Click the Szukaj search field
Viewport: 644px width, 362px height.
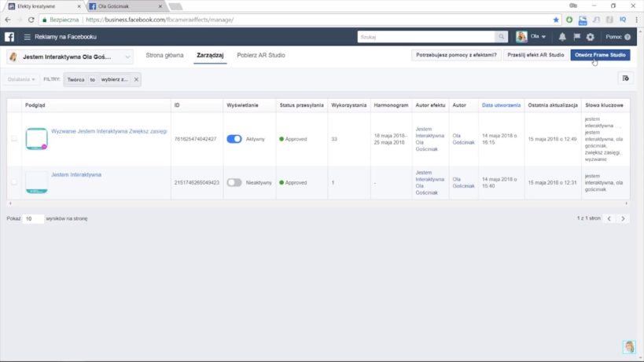(426, 37)
